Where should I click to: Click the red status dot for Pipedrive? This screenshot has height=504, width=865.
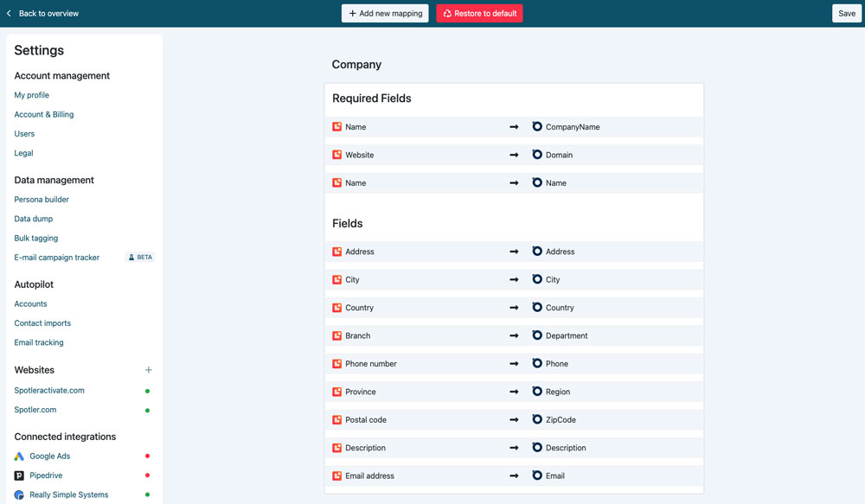[147, 475]
